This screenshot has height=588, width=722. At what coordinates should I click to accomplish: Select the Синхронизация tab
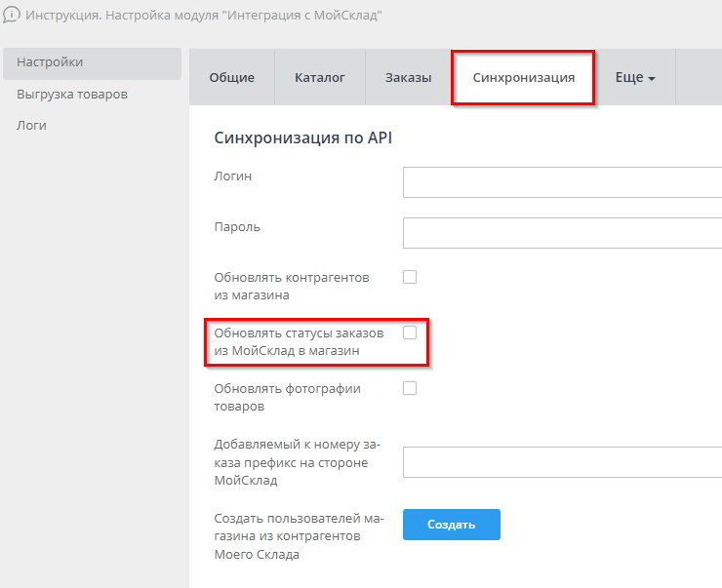click(x=523, y=78)
